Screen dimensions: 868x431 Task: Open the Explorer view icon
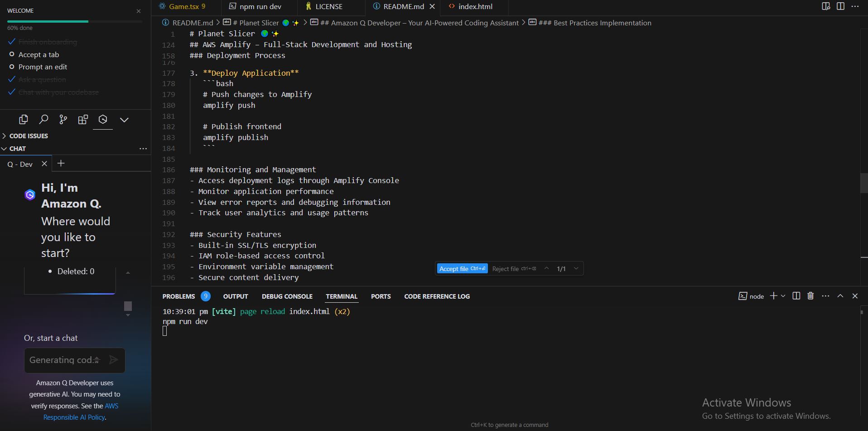(x=24, y=120)
